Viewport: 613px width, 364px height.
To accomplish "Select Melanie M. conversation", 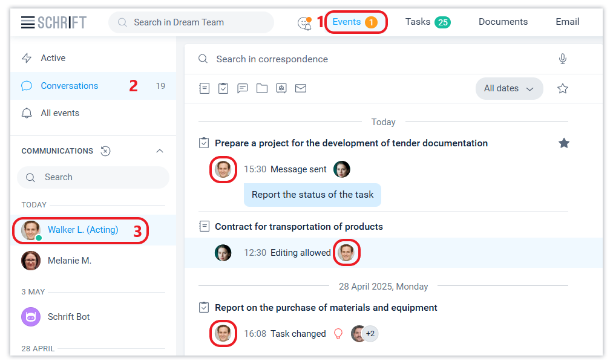I will pos(70,261).
